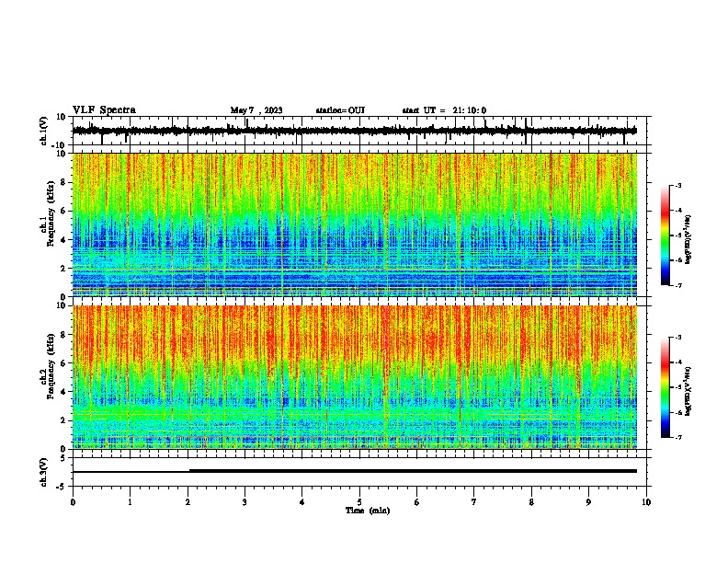
Task: Click the color bar beside the ch.1 spectrogram
Action: click(665, 236)
